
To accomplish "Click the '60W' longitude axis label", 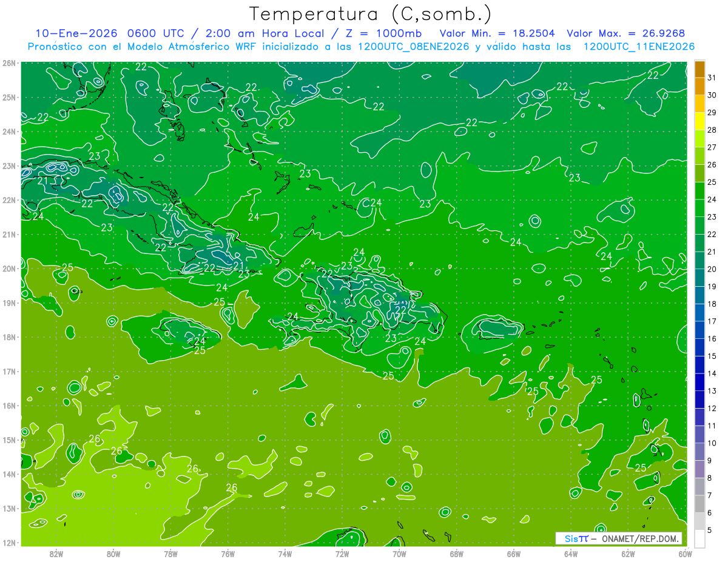I will [x=686, y=553].
